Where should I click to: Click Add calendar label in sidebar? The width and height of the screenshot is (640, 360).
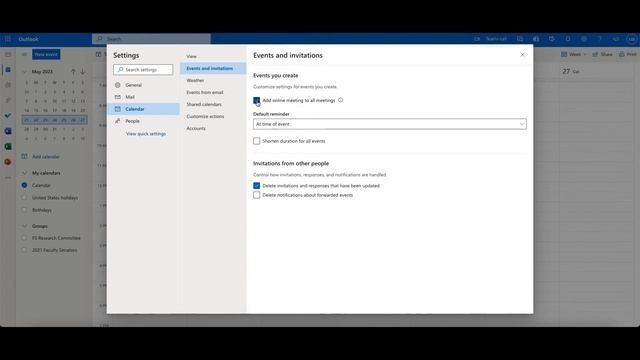click(x=46, y=157)
